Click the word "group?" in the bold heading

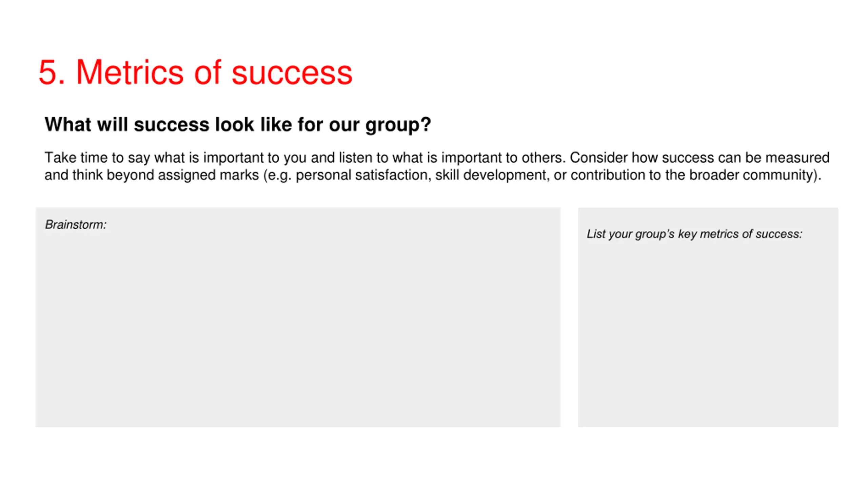398,125
